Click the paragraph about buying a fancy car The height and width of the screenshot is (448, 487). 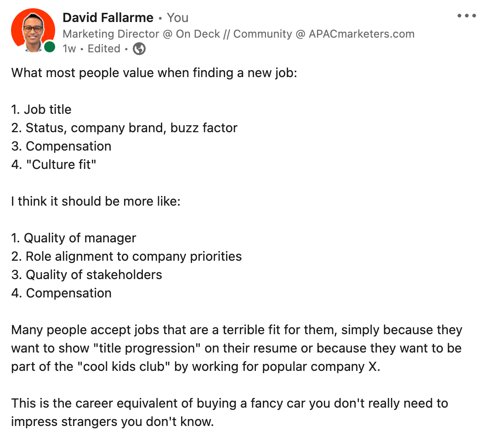tap(230, 412)
